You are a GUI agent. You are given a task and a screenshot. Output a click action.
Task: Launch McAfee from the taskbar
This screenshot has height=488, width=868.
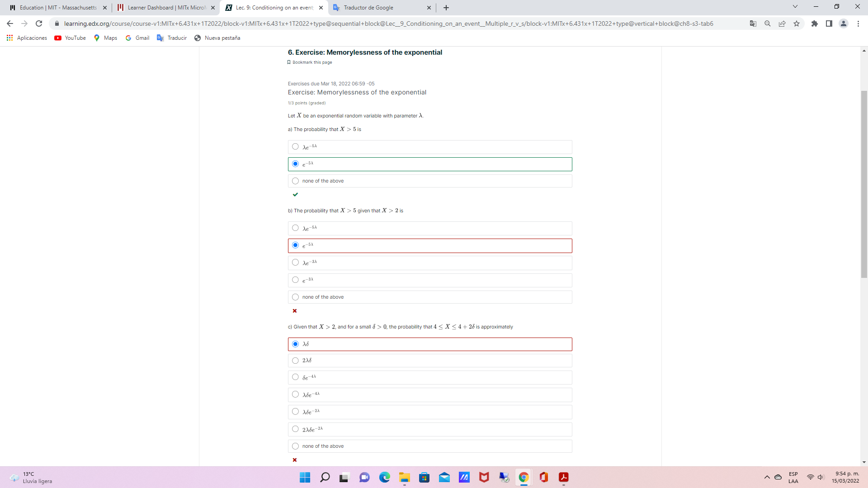tap(484, 477)
